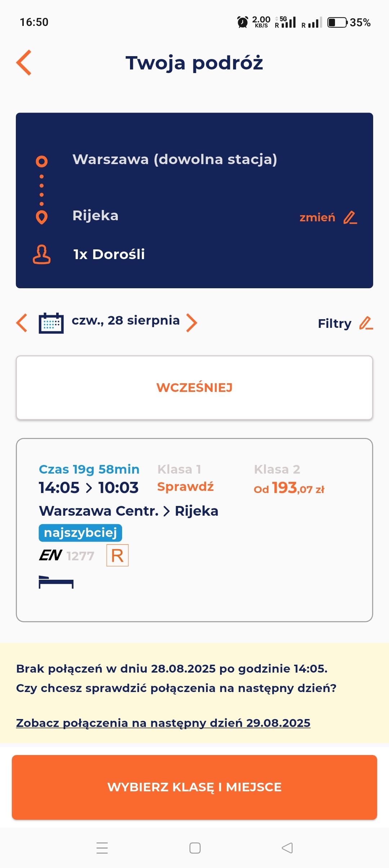Tap the czw., 28 sierpnia date label

[126, 320]
